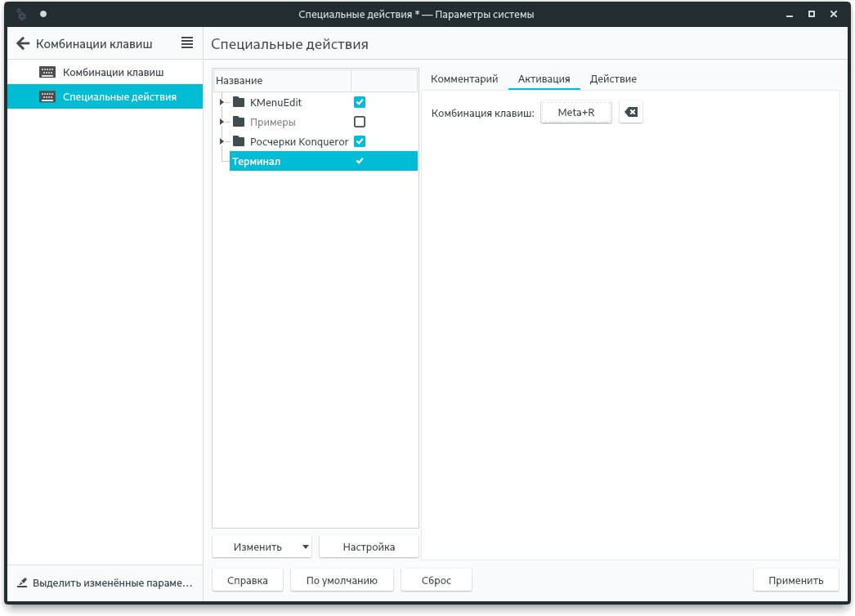Click the KMenuEdit folder icon
This screenshot has height=616, width=855.
tap(239, 102)
